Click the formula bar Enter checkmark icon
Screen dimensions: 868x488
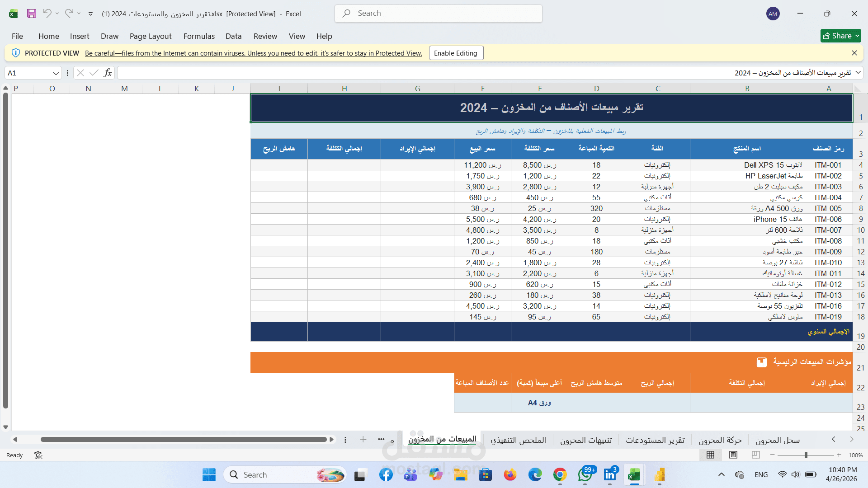pyautogui.click(x=94, y=73)
